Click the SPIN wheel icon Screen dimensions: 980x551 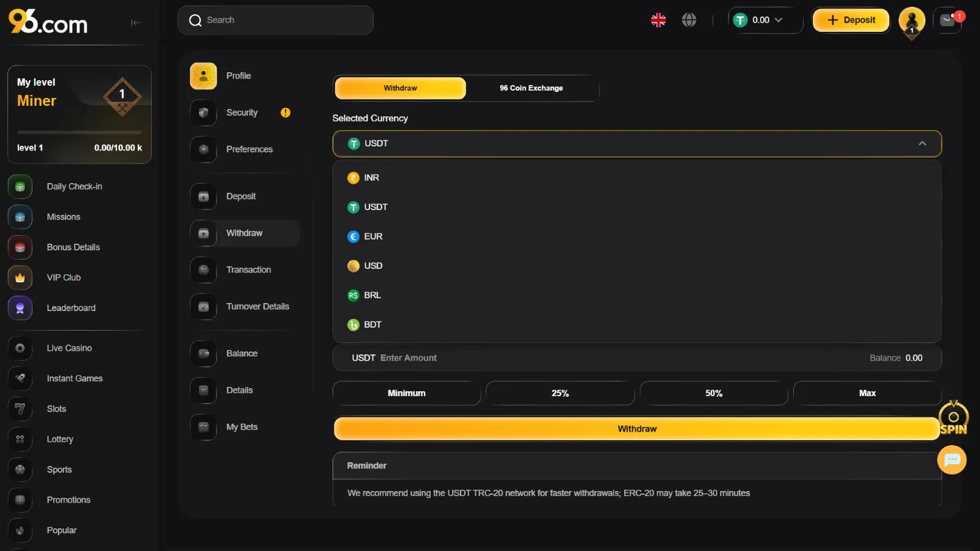pyautogui.click(x=953, y=419)
